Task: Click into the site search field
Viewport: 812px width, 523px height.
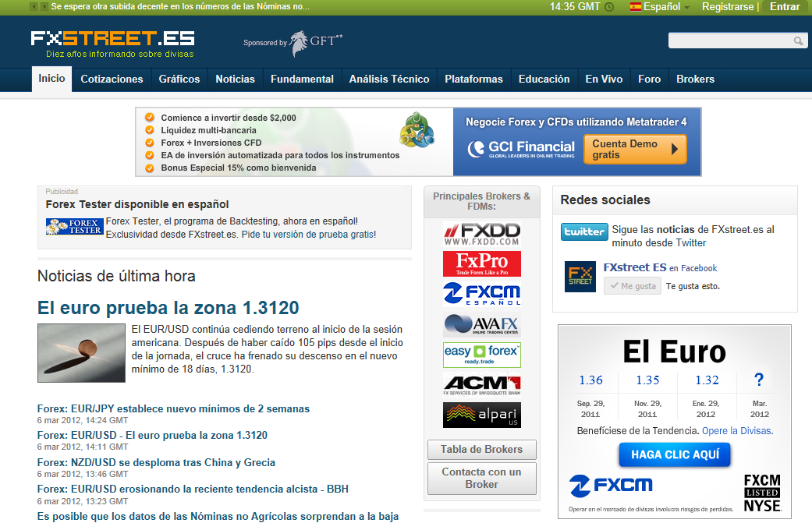Action: [729, 41]
